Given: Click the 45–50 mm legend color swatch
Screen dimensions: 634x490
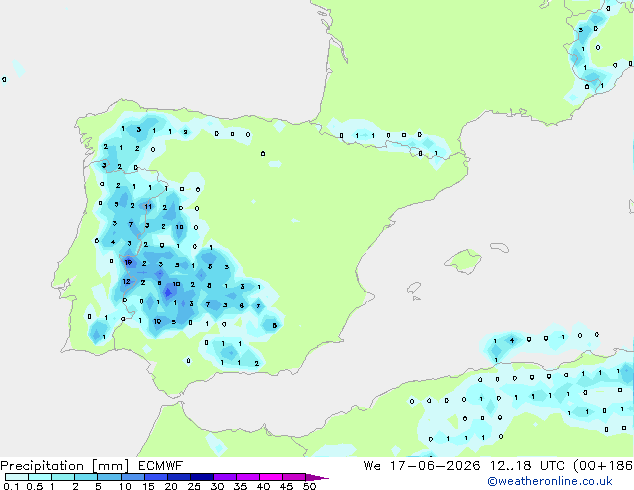Looking at the screenshot, I should pyautogui.click(x=294, y=477).
